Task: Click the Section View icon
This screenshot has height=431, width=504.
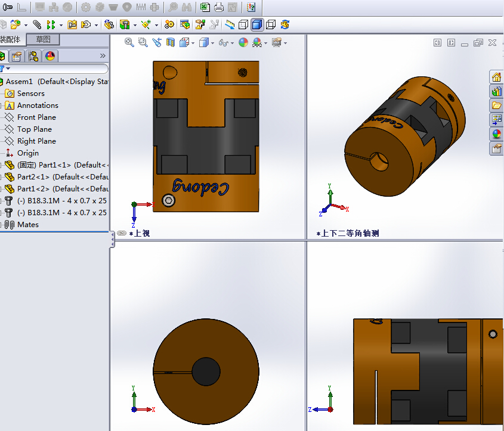Action: (x=171, y=42)
